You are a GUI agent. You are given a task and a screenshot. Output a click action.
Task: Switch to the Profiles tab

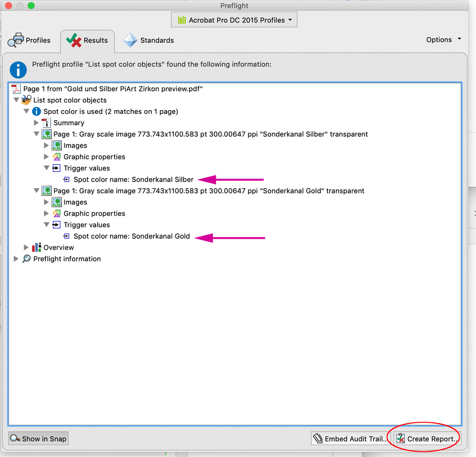tap(29, 41)
